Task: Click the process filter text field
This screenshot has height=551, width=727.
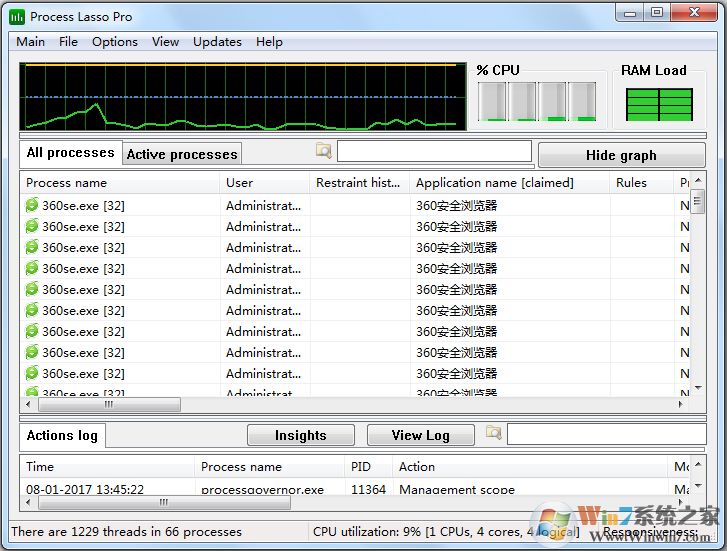Action: (434, 151)
